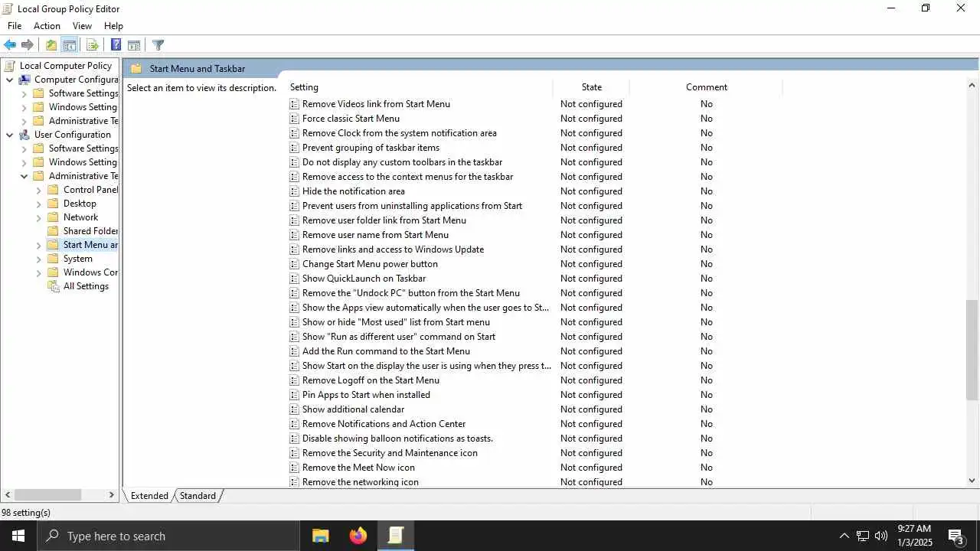Select the Start Menu and Taskbar tree item
The height and width of the screenshot is (551, 980).
90,245
